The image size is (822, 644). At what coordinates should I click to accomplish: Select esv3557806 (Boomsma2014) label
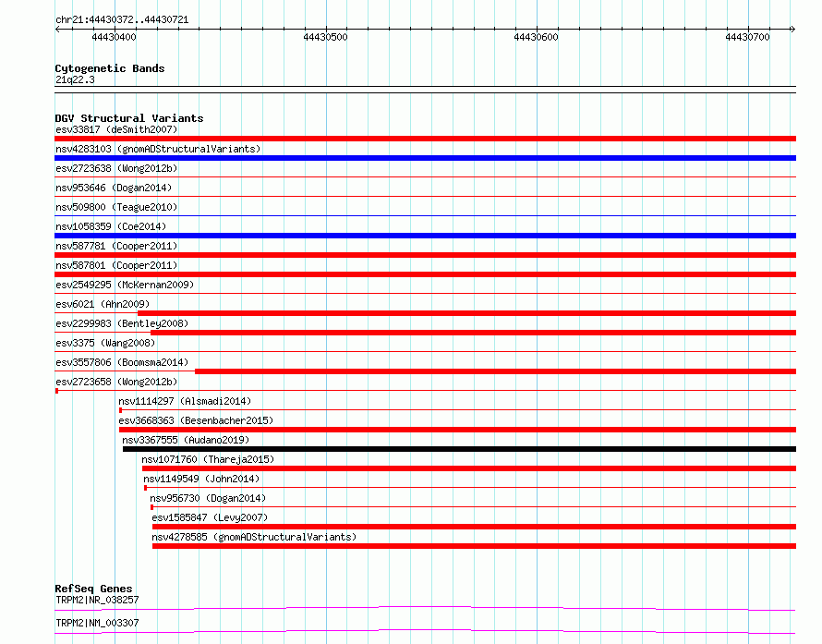click(122, 362)
